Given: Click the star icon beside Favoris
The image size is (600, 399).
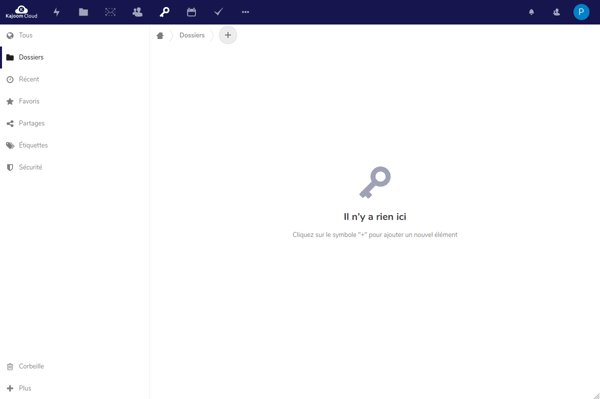Looking at the screenshot, I should (10, 101).
